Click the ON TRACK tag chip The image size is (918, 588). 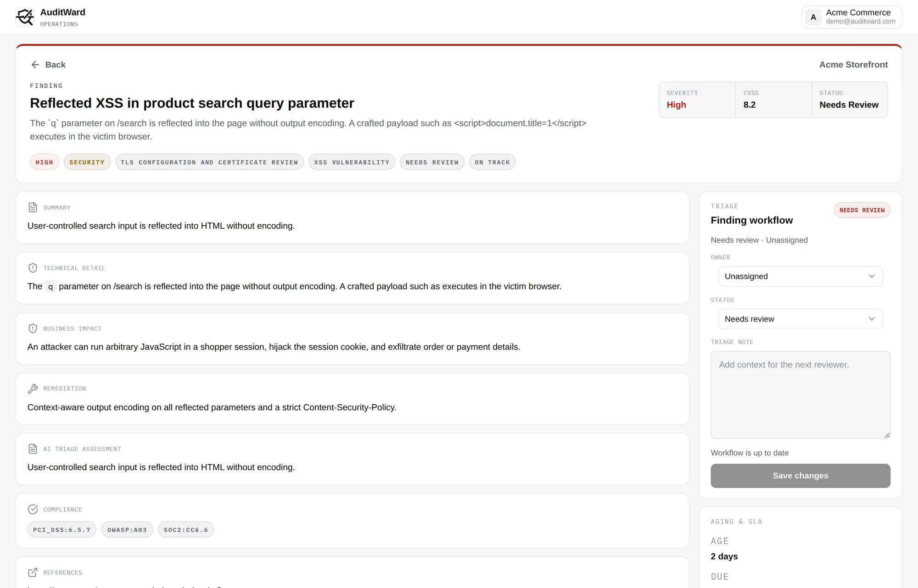coord(492,162)
